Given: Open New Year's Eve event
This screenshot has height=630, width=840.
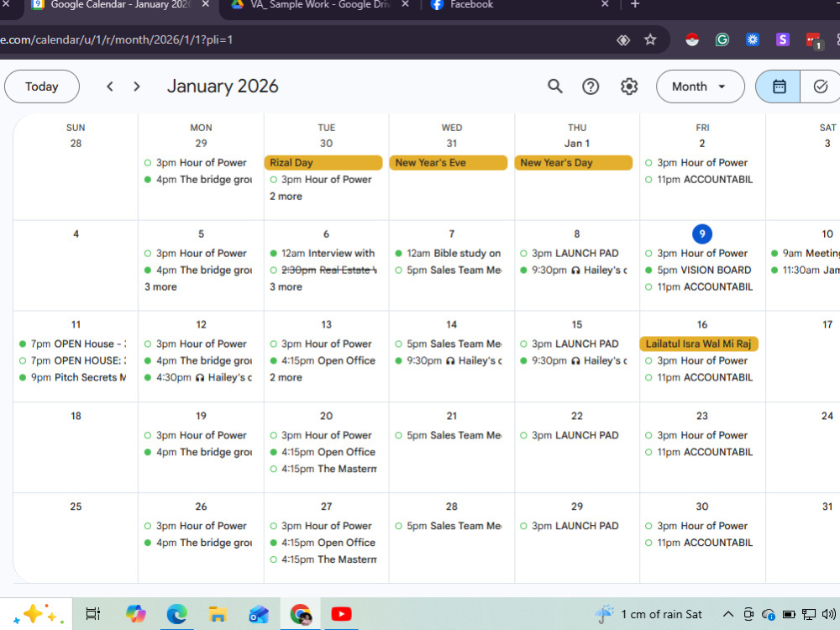Looking at the screenshot, I should [449, 163].
